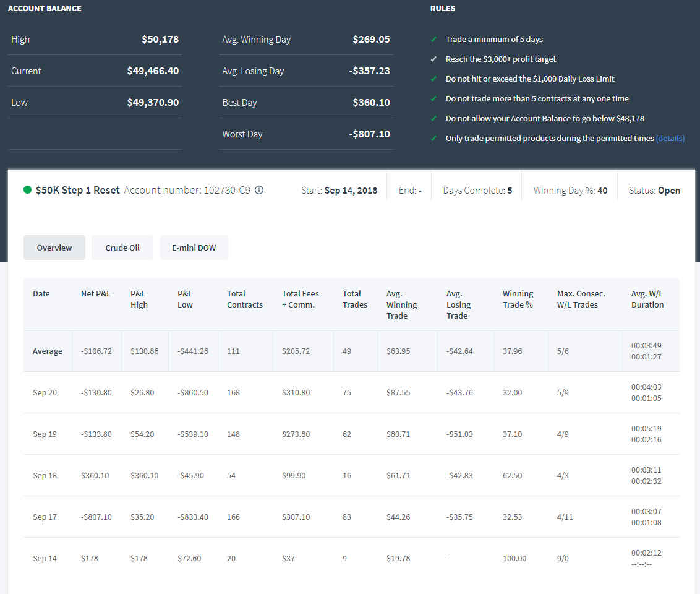700x594 pixels.
Task: Open the Overview tab
Action: 54,247
